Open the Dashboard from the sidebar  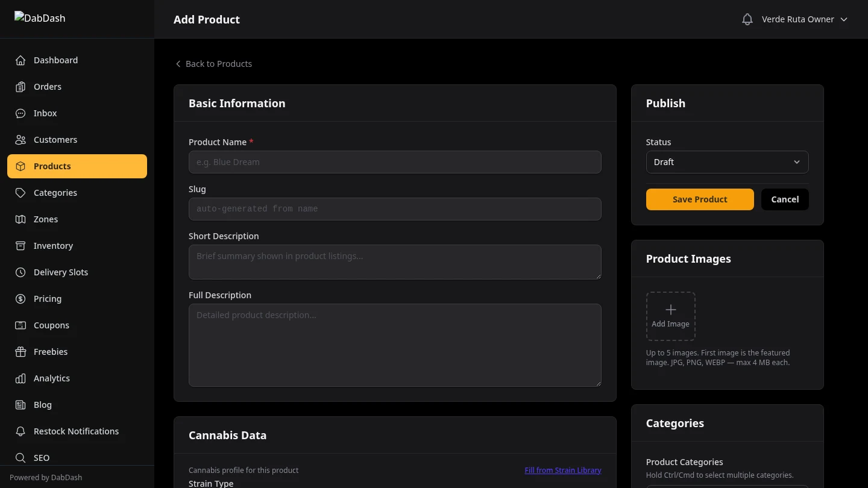pos(20,60)
